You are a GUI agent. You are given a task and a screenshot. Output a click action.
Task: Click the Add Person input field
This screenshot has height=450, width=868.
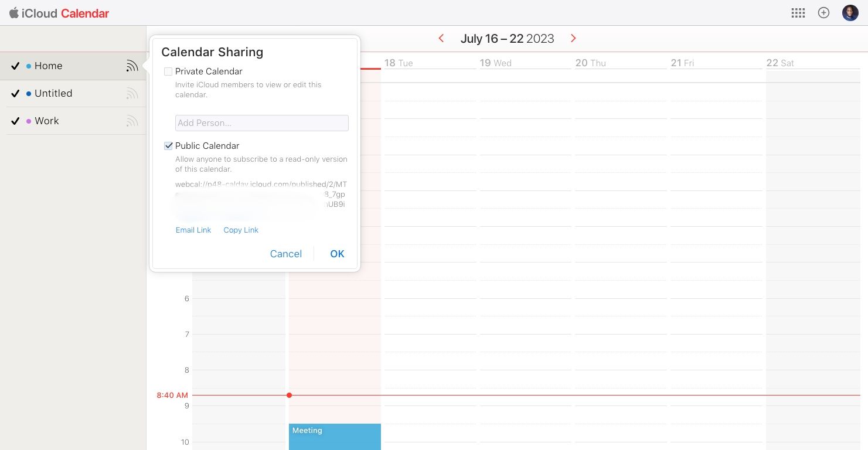[x=261, y=123]
